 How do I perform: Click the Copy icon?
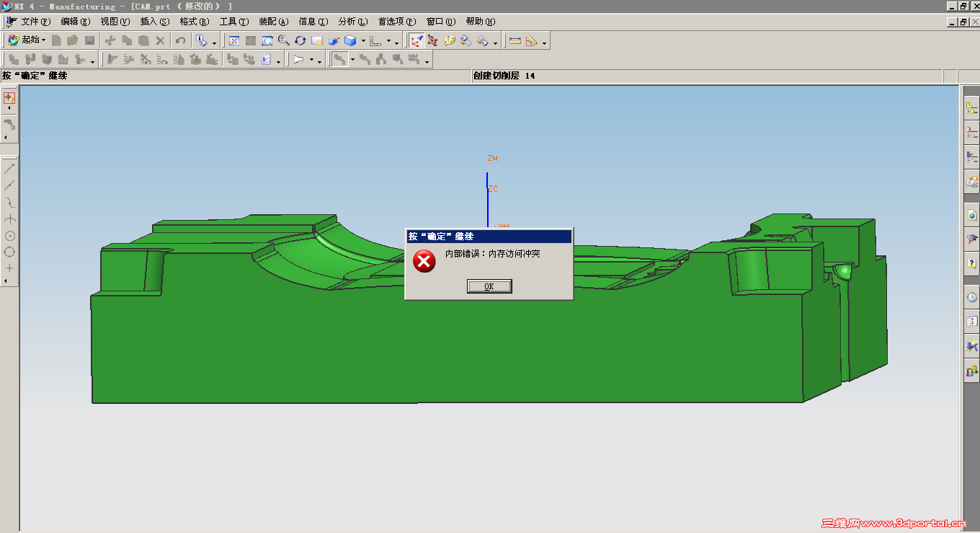127,40
